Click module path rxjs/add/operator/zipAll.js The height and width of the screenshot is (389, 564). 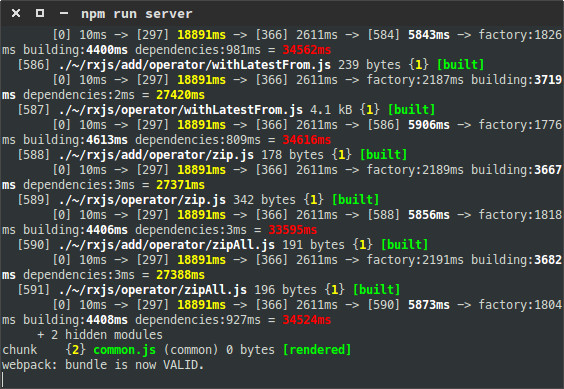tap(167, 245)
